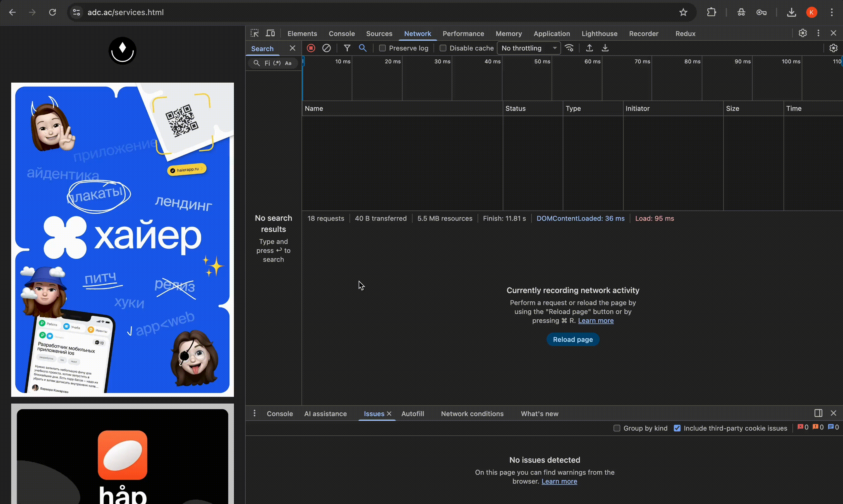Viewport: 843px width, 504px height.
Task: Activate the DevTools inspect element picker
Action: click(x=255, y=33)
